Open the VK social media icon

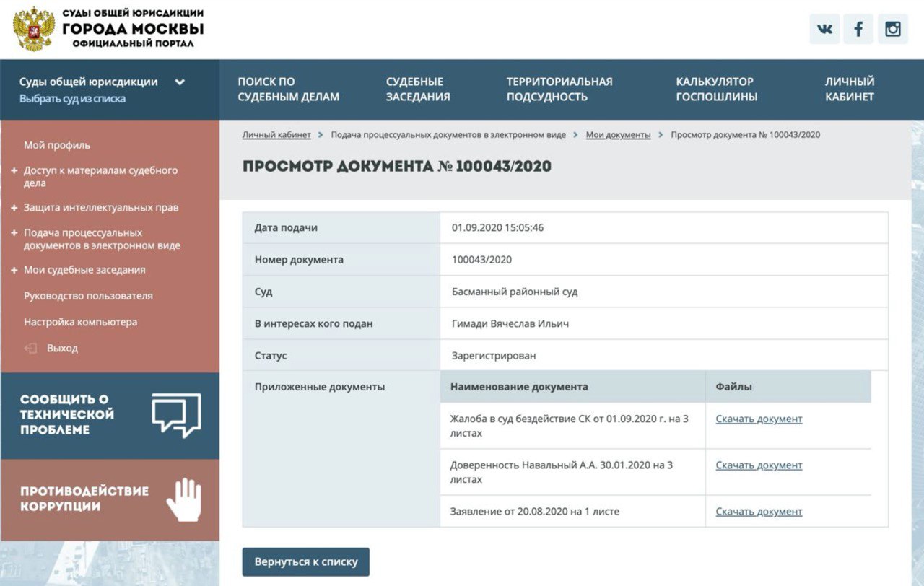(x=824, y=30)
